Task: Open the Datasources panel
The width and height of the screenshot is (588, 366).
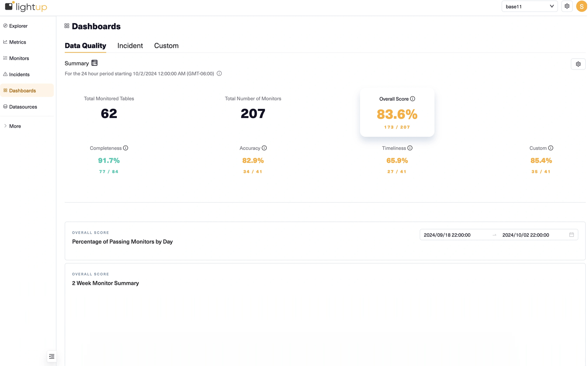Action: (x=23, y=106)
